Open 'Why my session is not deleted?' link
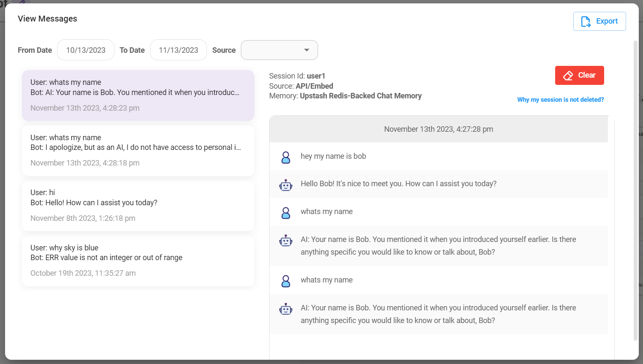 pos(560,100)
